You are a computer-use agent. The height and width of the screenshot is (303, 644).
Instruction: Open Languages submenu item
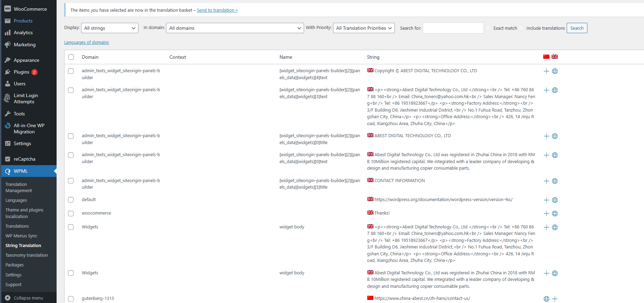click(16, 200)
